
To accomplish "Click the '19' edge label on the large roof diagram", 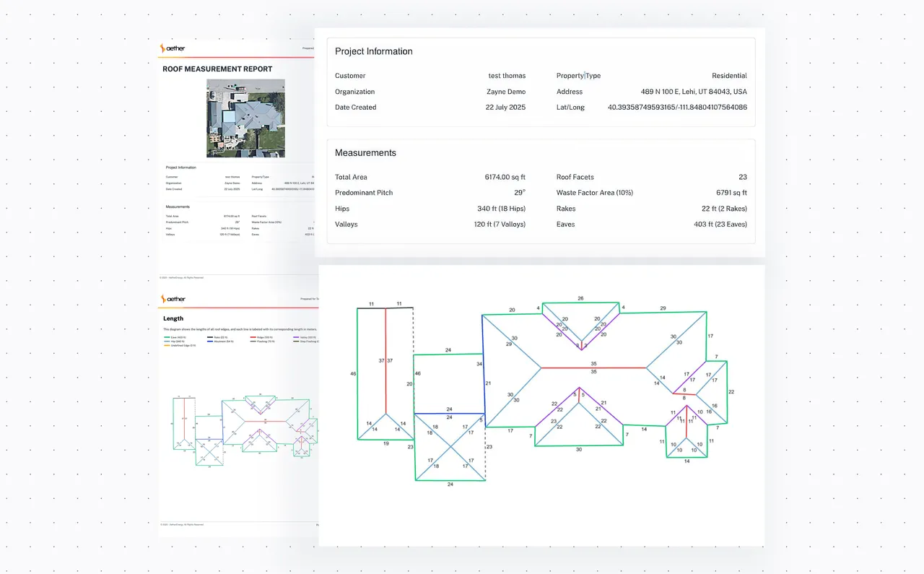I will pos(386,443).
